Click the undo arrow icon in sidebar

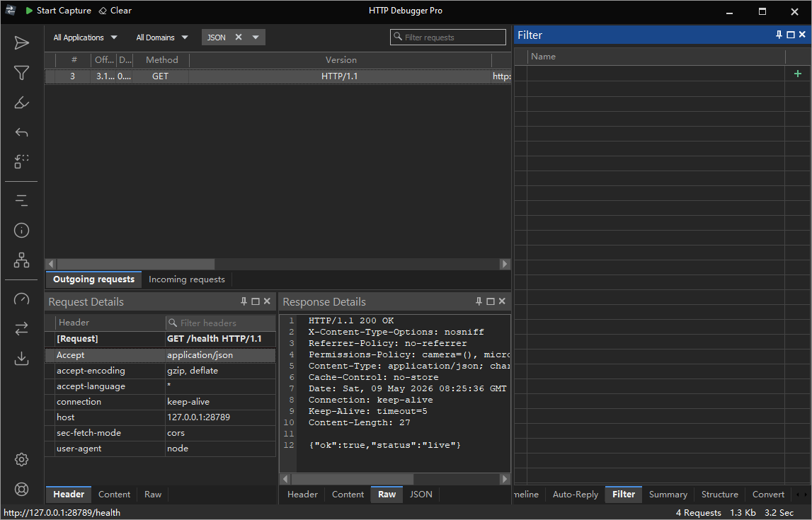pyautogui.click(x=21, y=132)
